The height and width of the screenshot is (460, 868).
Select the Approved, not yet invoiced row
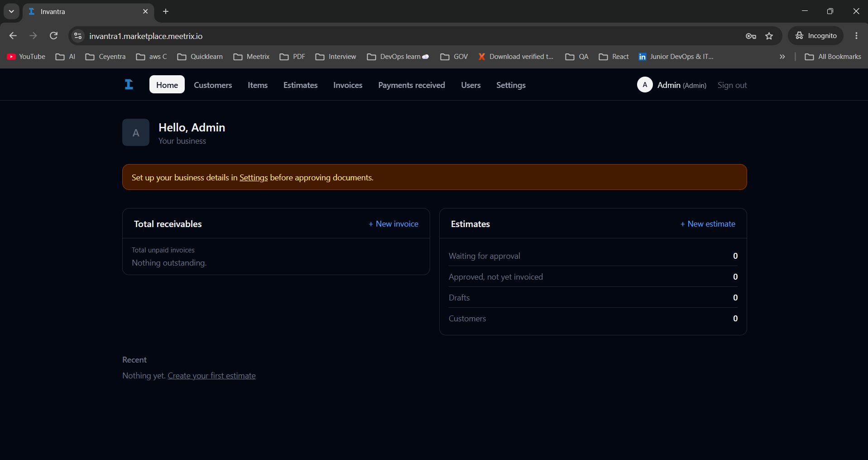click(x=593, y=277)
